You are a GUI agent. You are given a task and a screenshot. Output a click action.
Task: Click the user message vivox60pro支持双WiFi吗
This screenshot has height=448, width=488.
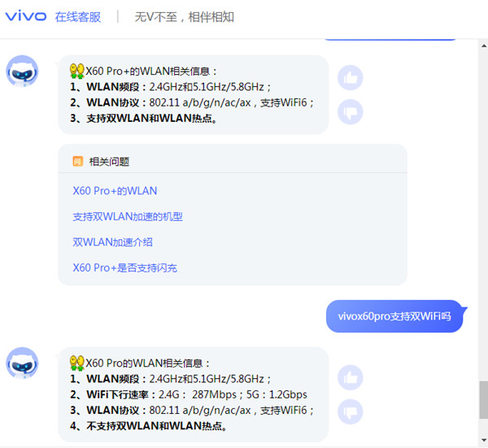tap(394, 316)
